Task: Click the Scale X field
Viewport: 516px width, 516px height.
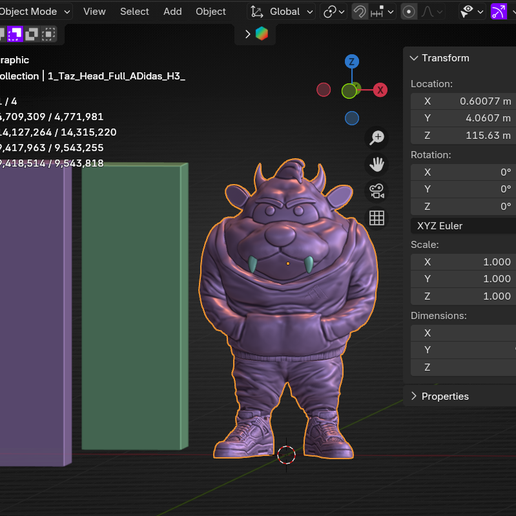Action: pos(463,262)
